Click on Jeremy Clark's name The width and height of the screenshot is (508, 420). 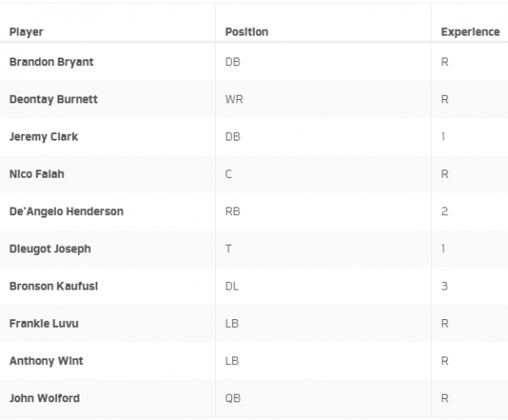(43, 136)
